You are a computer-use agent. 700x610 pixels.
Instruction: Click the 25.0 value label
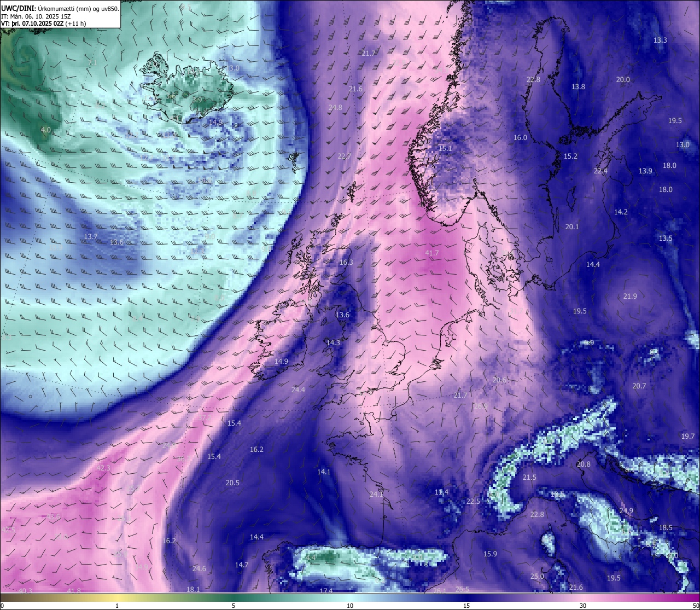[537, 576]
